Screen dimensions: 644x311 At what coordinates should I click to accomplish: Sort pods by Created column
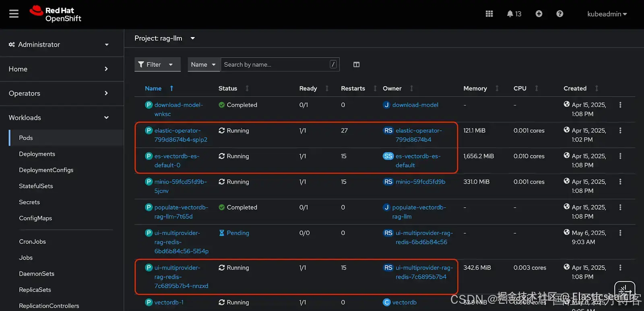[x=575, y=89]
